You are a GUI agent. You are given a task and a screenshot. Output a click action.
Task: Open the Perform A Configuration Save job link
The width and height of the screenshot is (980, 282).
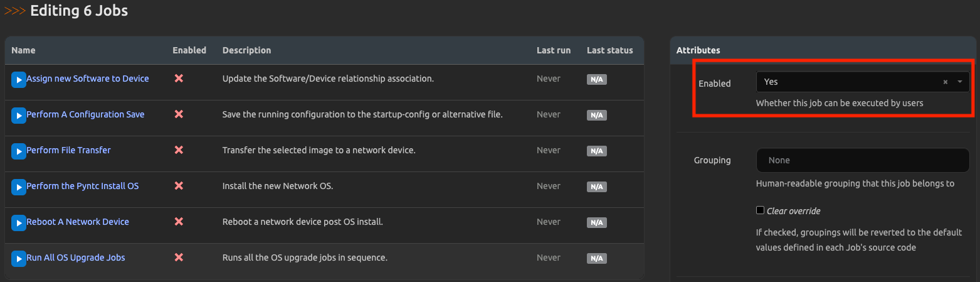[85, 114]
